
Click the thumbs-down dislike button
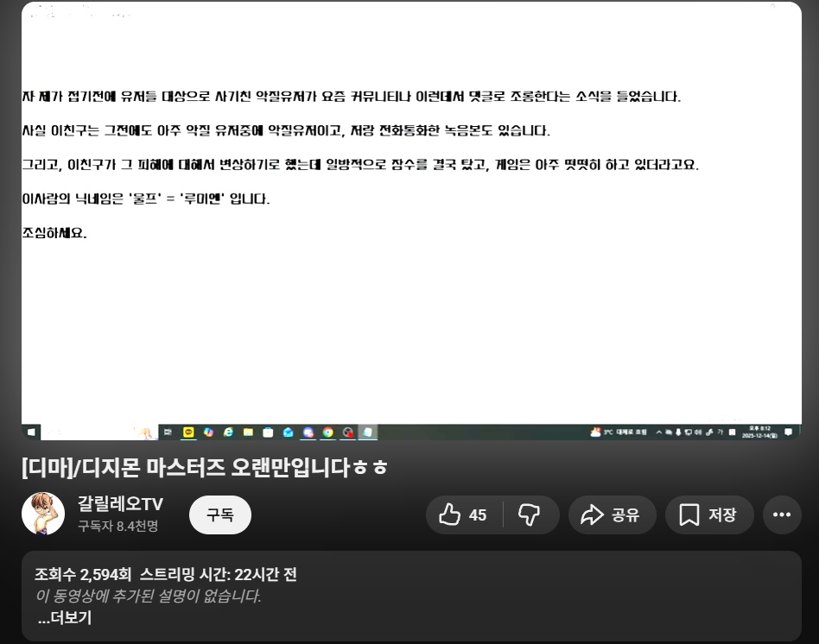coord(530,515)
